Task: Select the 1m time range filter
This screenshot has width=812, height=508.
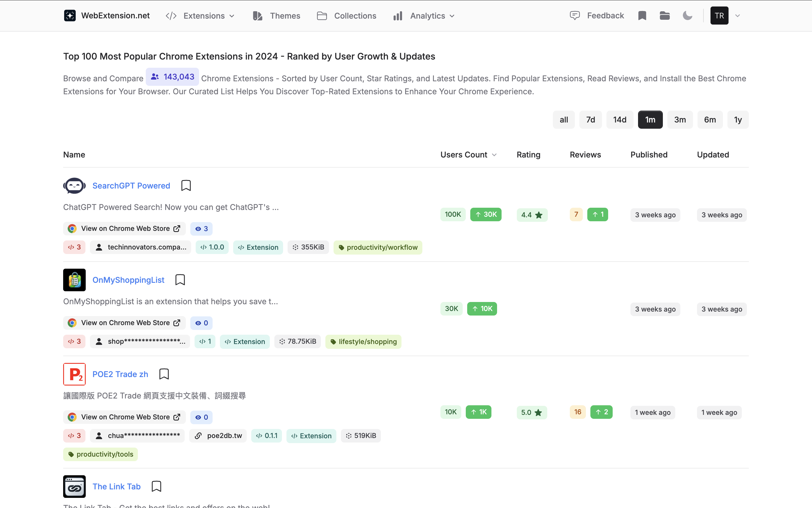Action: click(650, 120)
